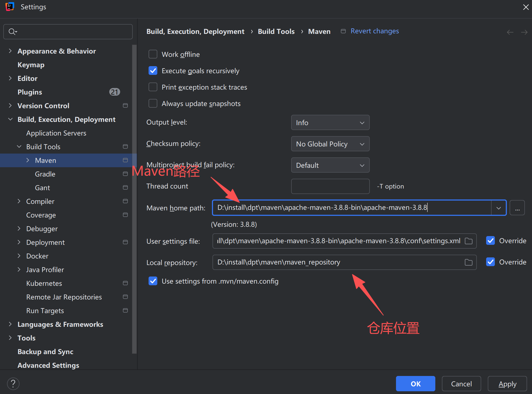532x394 pixels.
Task: Click the browse (...) button for Maven home
Action: [x=517, y=208]
